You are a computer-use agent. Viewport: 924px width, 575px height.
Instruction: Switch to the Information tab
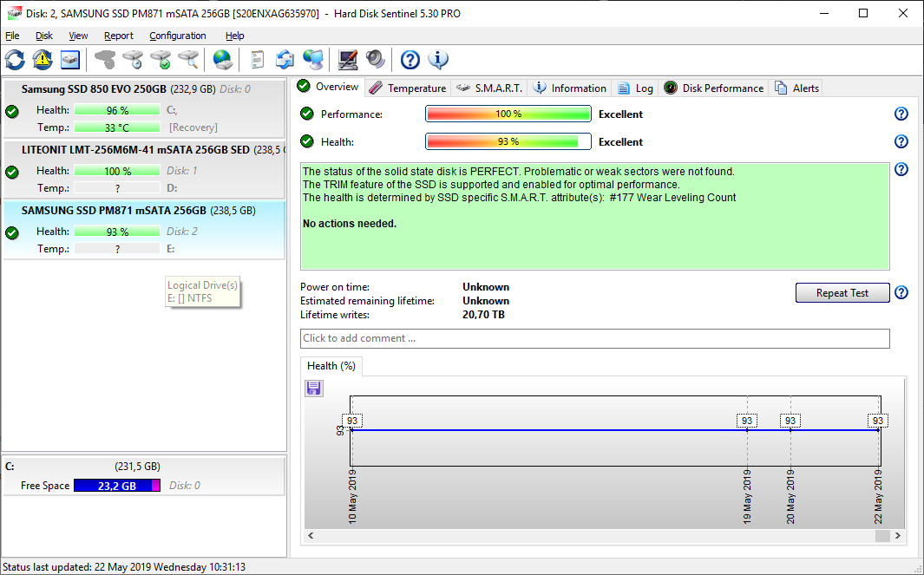click(569, 88)
